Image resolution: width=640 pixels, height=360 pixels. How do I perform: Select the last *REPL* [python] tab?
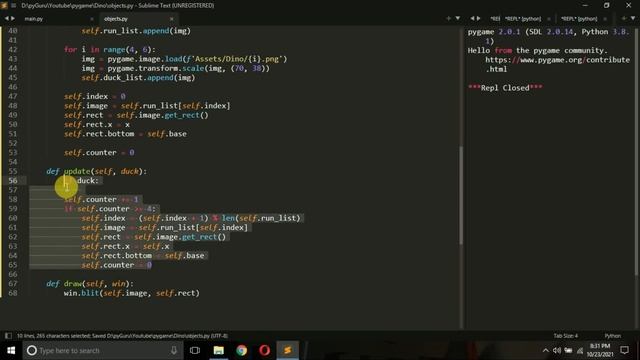click(579, 19)
